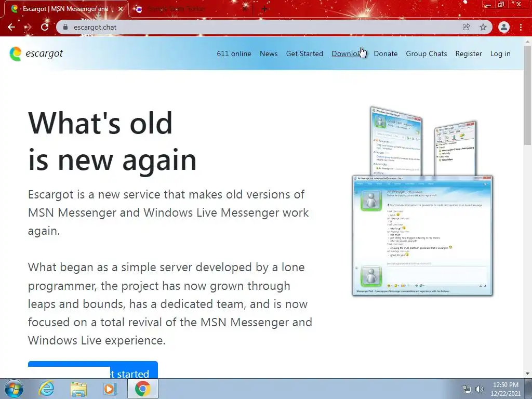This screenshot has height=399, width=532.
Task: Click the Chrome back arrow
Action: coord(11,27)
